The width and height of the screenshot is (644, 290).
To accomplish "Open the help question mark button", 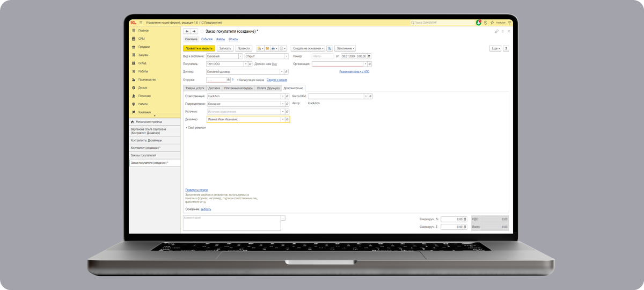I will (x=506, y=48).
